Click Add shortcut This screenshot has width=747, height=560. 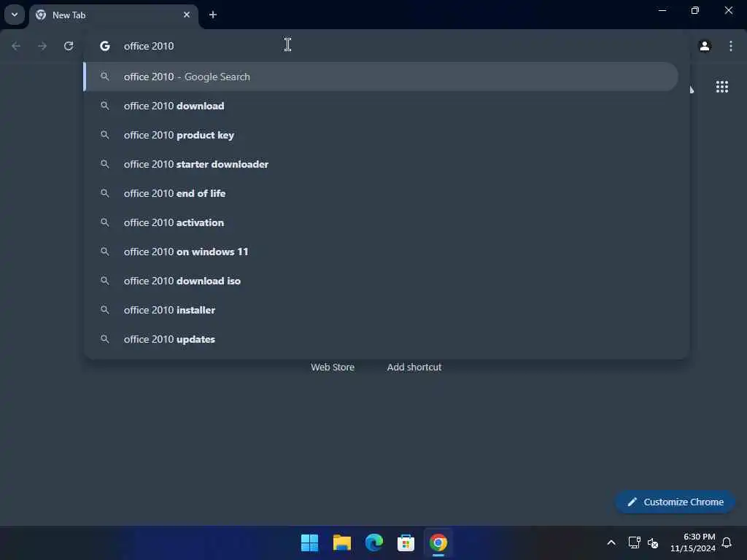(x=414, y=367)
